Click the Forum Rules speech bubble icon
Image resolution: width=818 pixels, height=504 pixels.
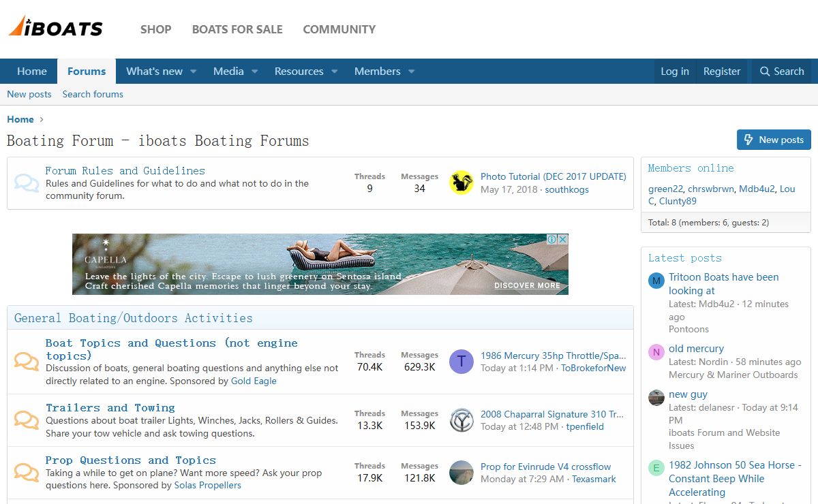click(x=27, y=183)
